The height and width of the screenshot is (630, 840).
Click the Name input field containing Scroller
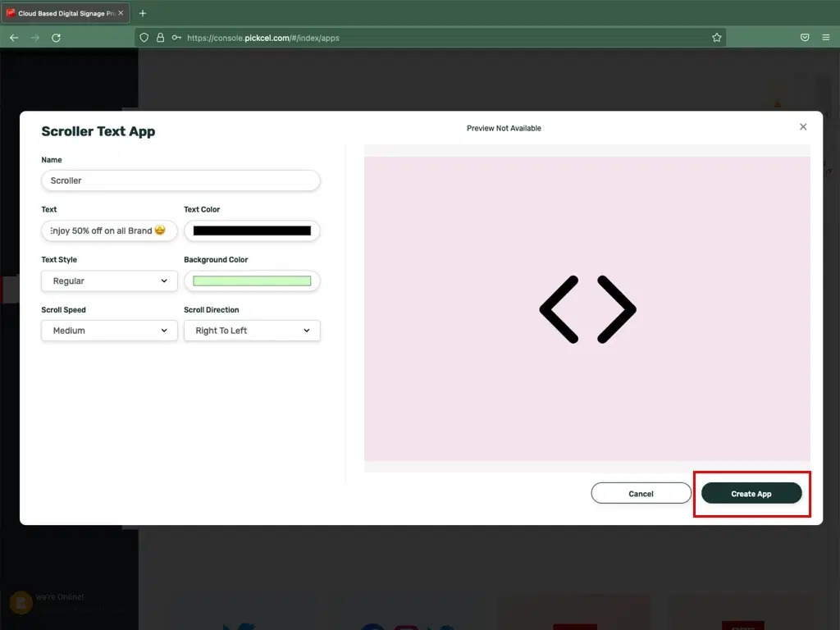point(180,180)
